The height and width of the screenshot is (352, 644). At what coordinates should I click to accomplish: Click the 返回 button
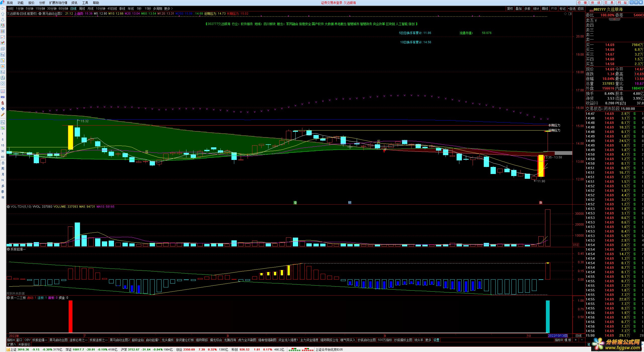click(581, 9)
